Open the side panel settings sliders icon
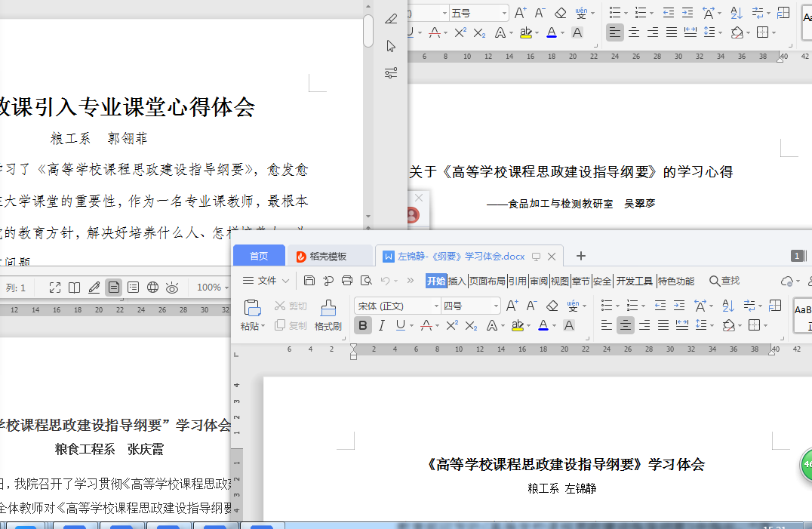This screenshot has width=812, height=529. point(391,73)
